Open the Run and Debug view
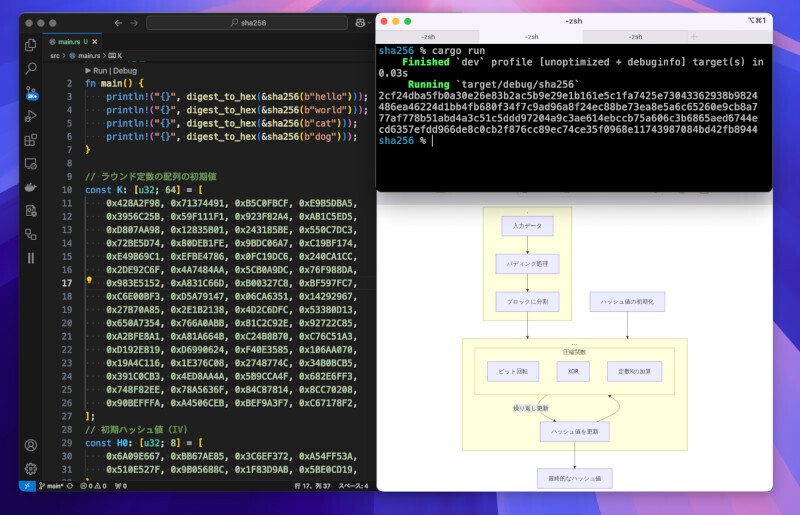 coord(31,116)
